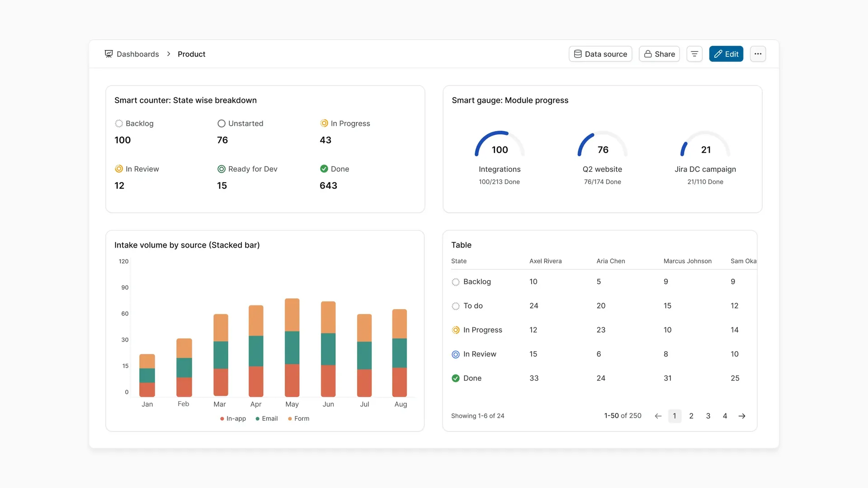
Task: Click the Product breadcrumb item
Action: (x=191, y=54)
